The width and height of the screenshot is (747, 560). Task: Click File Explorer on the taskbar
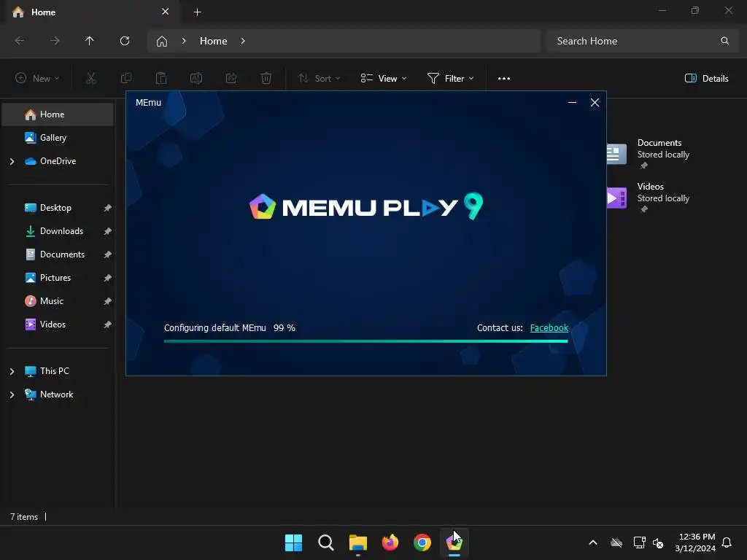point(357,542)
